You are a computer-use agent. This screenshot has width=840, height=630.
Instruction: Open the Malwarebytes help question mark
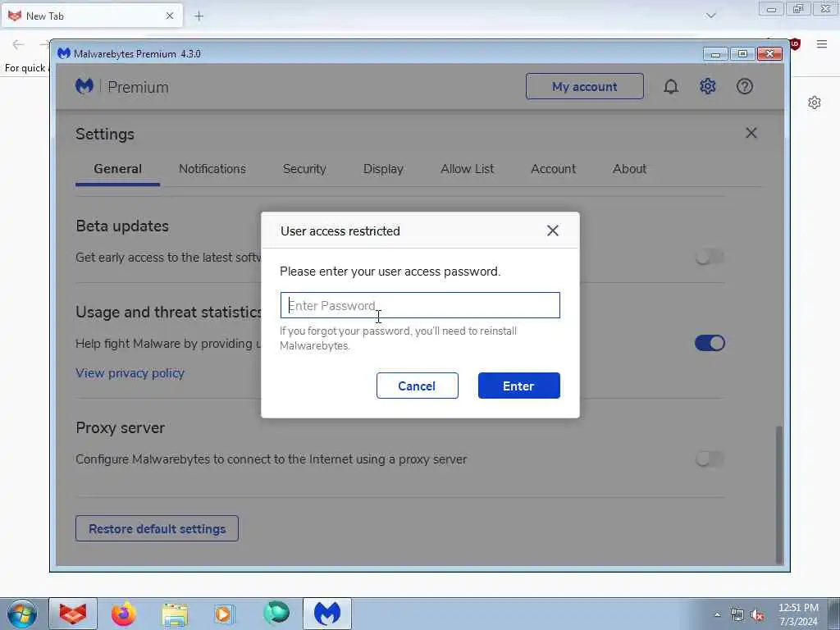[x=745, y=86]
